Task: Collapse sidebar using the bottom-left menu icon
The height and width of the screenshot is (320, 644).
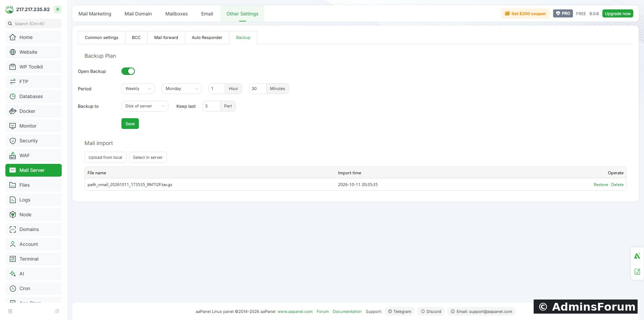Action: tap(10, 311)
